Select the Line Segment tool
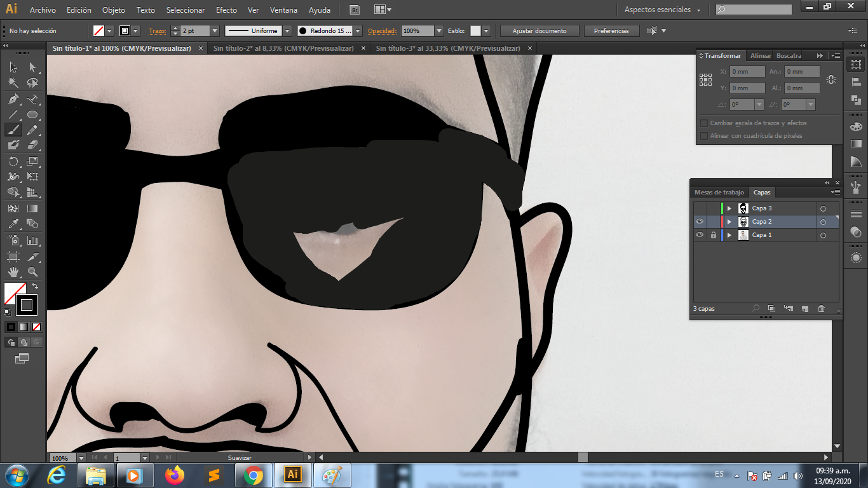 coord(13,114)
